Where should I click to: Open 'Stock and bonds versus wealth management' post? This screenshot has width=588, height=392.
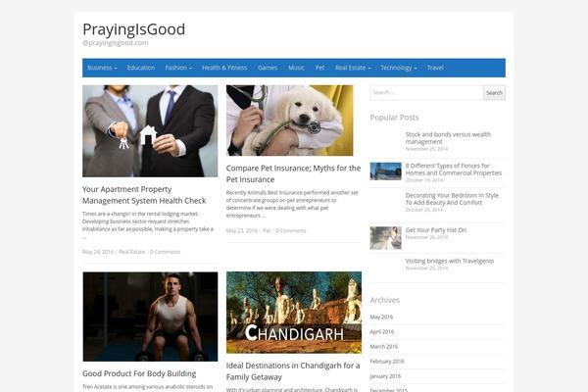tap(448, 138)
